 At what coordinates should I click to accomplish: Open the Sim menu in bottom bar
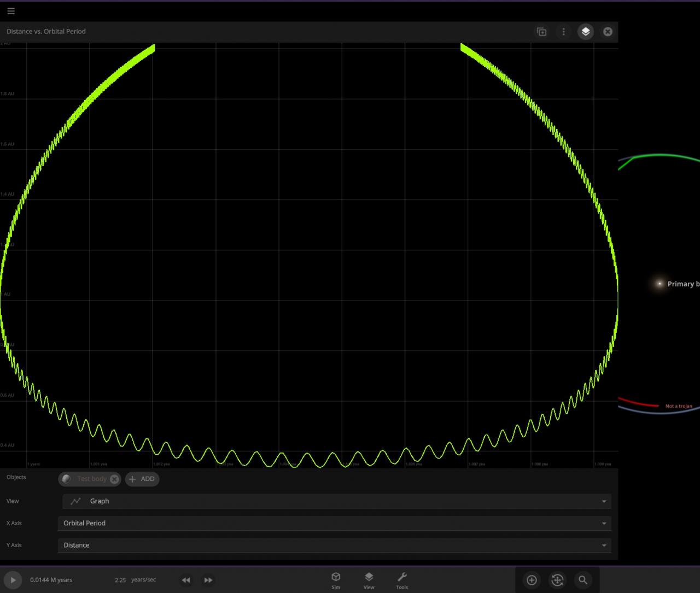tap(336, 580)
